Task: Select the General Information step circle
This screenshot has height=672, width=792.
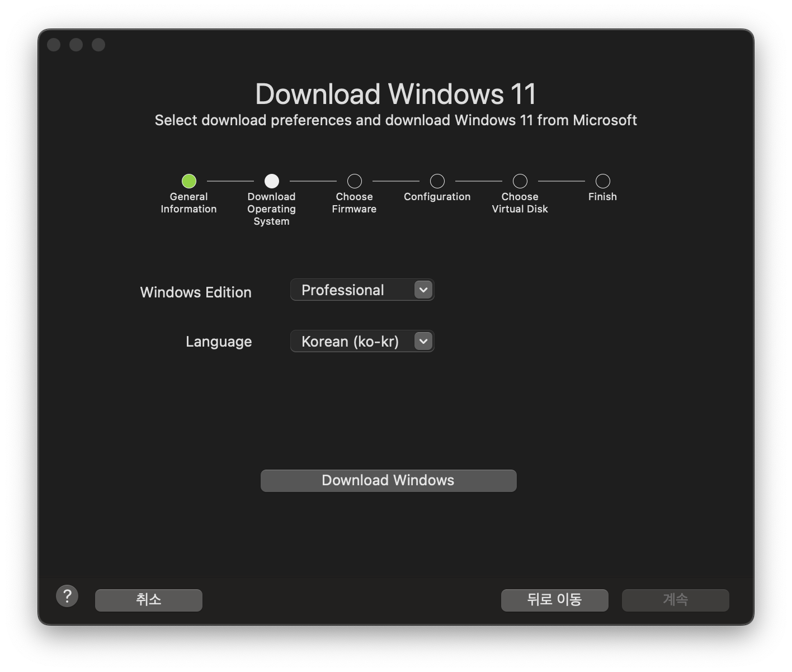Action: (189, 181)
